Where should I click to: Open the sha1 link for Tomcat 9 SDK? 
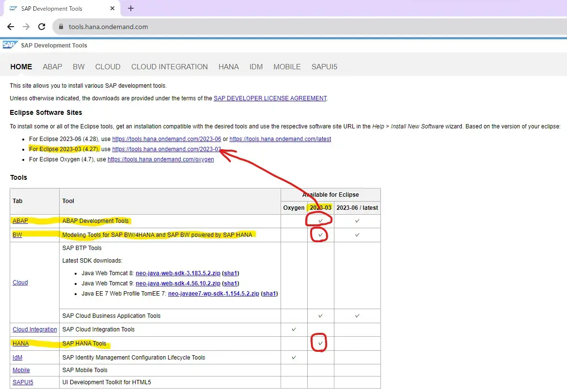[x=230, y=283]
